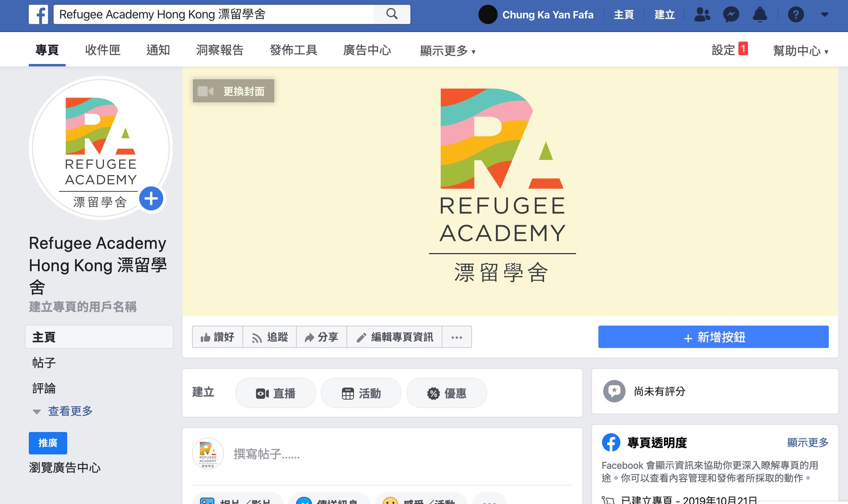Click the search magnifier button
The width and height of the screenshot is (848, 504).
click(392, 14)
